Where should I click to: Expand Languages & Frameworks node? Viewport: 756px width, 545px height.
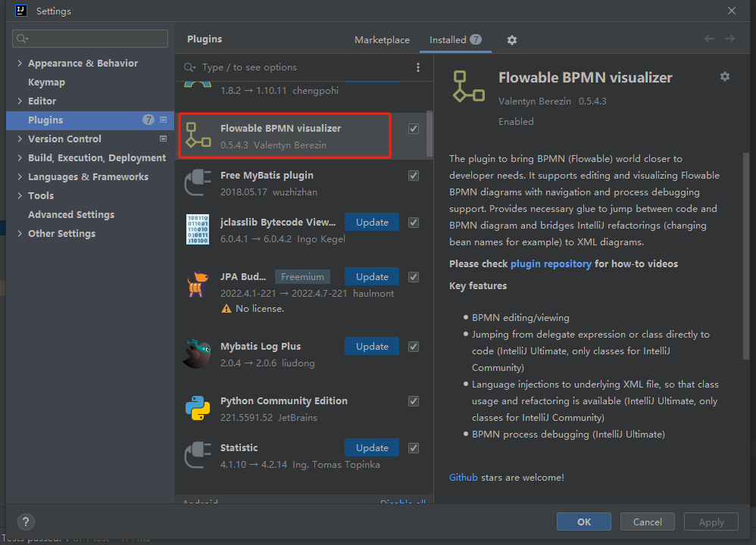[20, 176]
